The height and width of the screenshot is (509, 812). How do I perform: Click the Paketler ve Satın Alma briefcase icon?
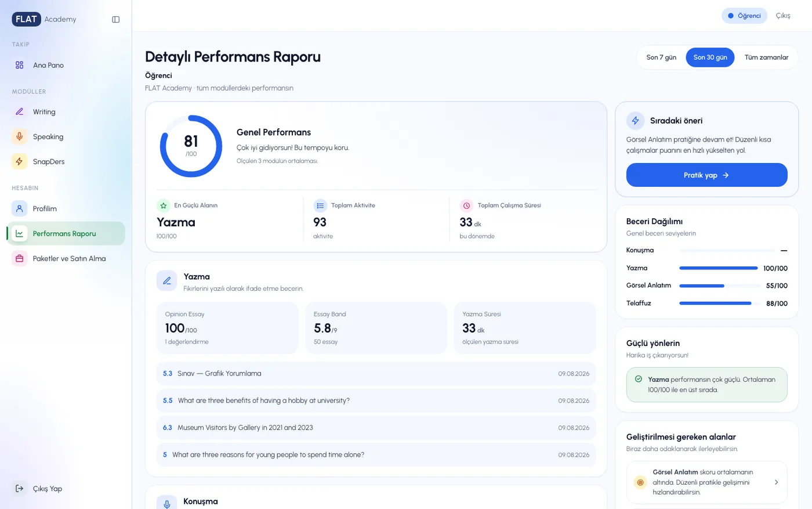pos(19,258)
